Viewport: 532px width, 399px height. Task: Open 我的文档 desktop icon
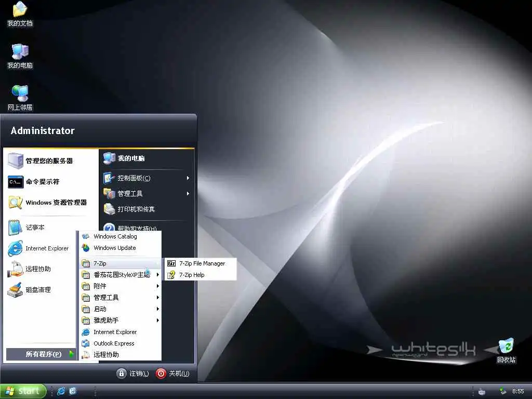pos(20,14)
